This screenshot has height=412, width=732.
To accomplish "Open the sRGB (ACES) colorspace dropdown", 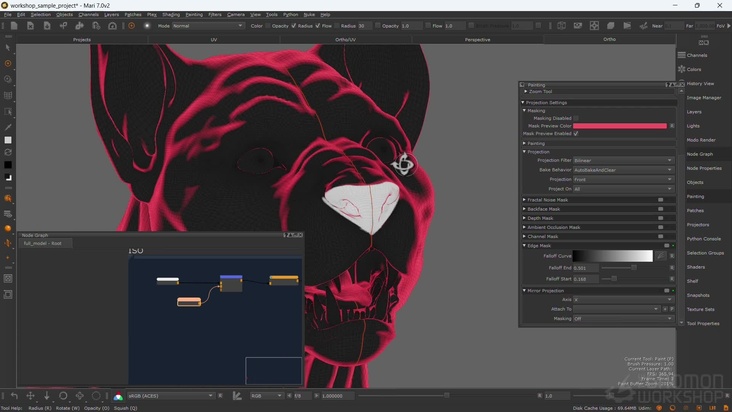I will (x=170, y=396).
